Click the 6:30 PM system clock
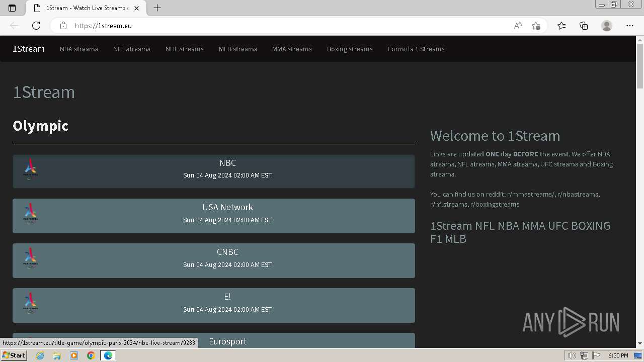This screenshot has height=362, width=644. tap(618, 355)
